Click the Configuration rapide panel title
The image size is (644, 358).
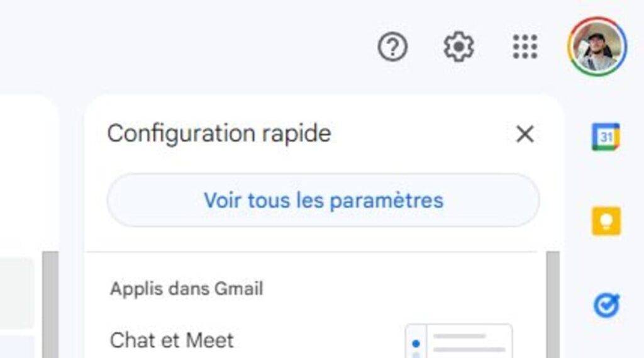click(219, 133)
